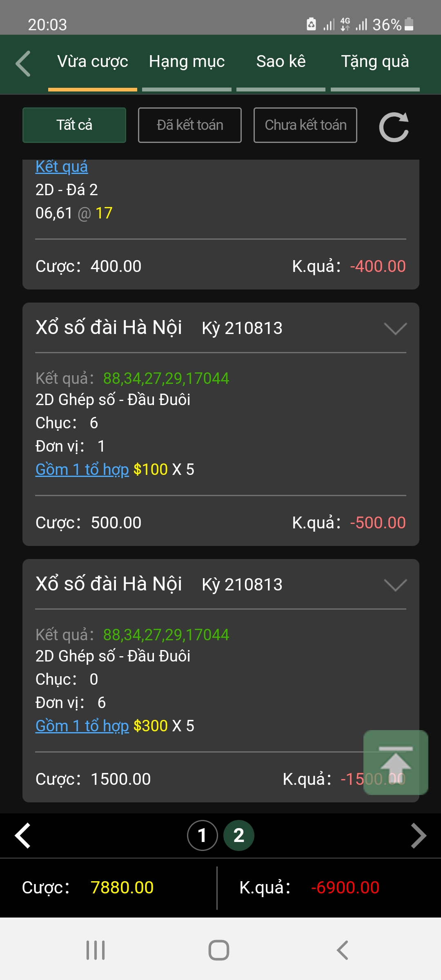
Task: Collapse the first Xổ số đài Hà Nội card
Action: point(396,328)
